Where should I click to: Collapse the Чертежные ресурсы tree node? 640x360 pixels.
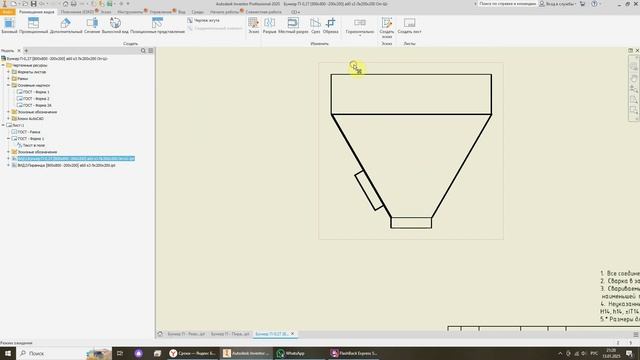tap(3, 65)
